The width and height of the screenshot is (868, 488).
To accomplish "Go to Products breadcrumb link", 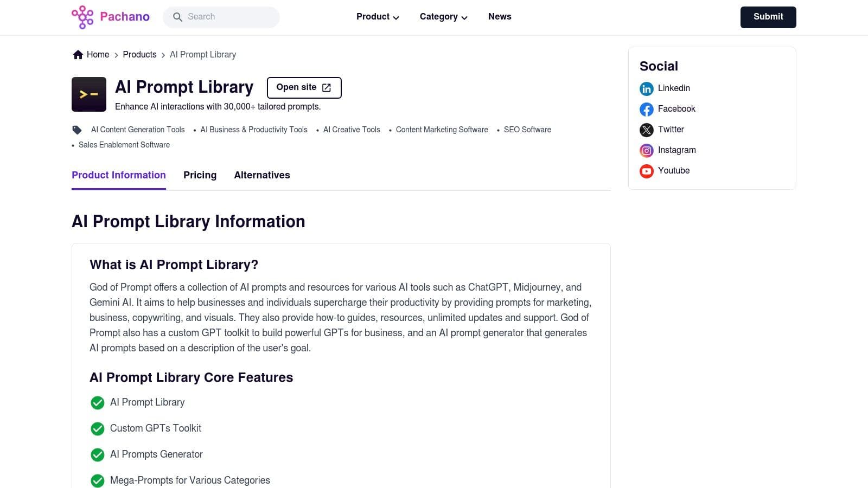I will [x=139, y=55].
